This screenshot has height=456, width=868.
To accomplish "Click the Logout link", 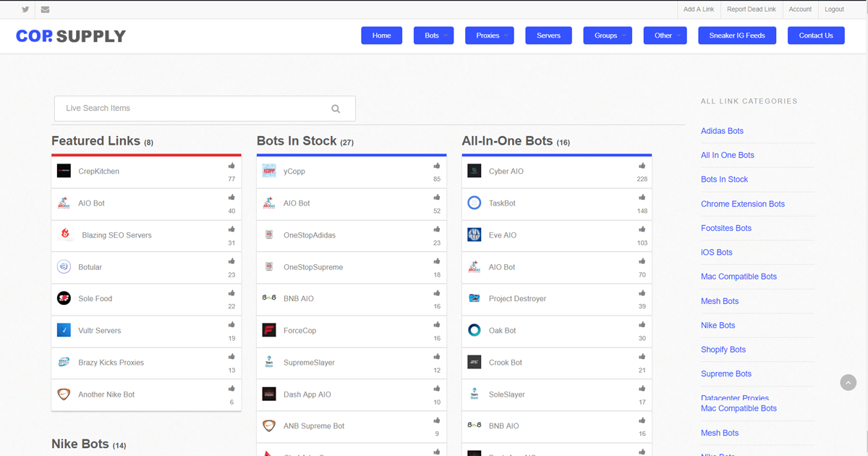I will point(835,9).
